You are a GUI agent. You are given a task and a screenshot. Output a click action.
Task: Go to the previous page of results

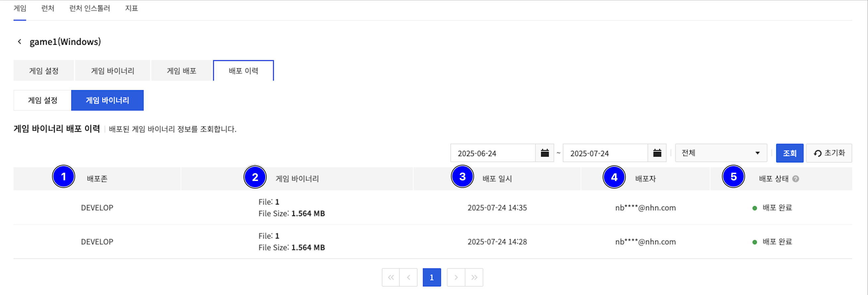[408, 277]
